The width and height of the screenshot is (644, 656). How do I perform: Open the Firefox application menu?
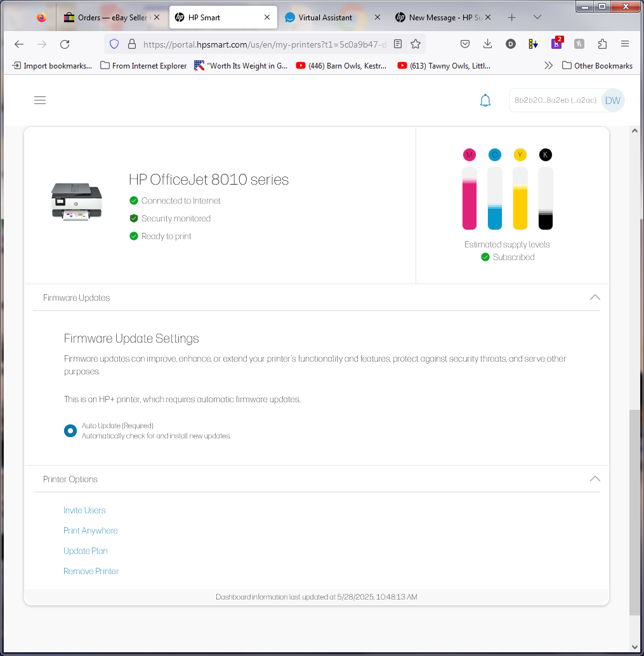(624, 44)
